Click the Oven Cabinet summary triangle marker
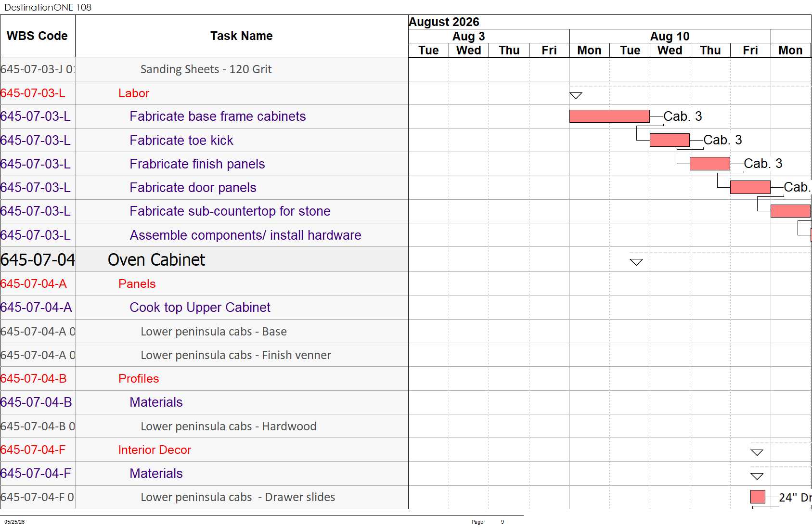The height and width of the screenshot is (528, 812). (636, 262)
